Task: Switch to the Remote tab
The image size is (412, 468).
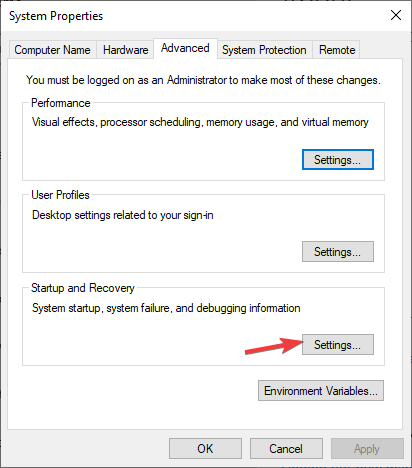Action: [337, 50]
